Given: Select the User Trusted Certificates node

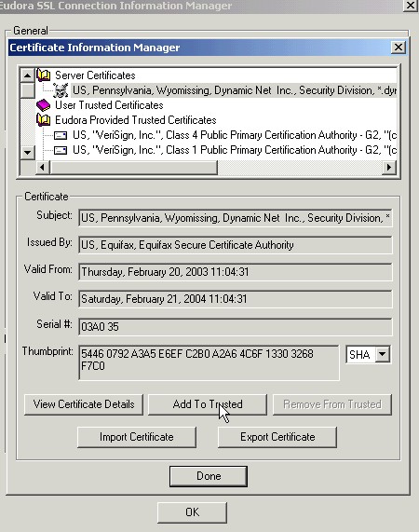Looking at the screenshot, I should pyautogui.click(x=109, y=105).
